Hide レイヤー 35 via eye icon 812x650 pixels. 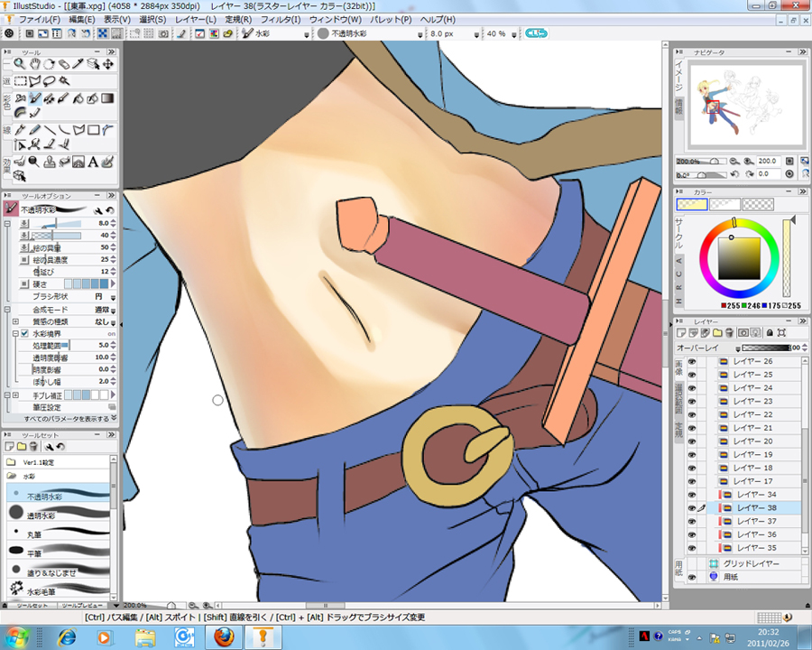692,548
